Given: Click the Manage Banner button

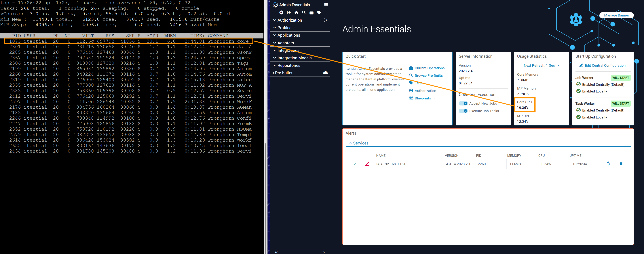Looking at the screenshot, I should [x=616, y=15].
